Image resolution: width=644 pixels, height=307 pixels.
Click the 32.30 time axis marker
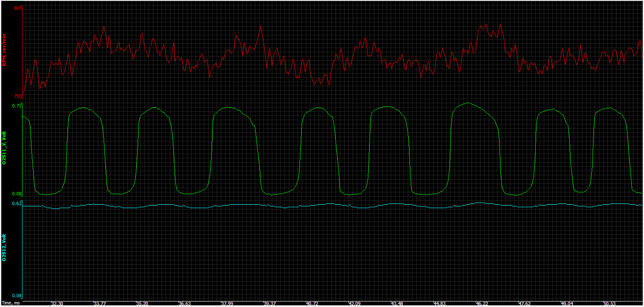(x=57, y=304)
